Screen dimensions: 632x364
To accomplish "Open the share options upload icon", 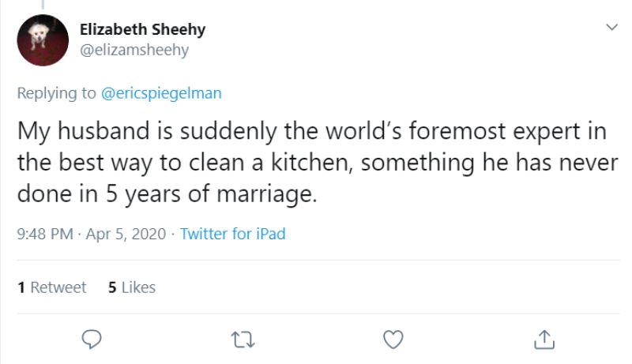I will (x=543, y=339).
